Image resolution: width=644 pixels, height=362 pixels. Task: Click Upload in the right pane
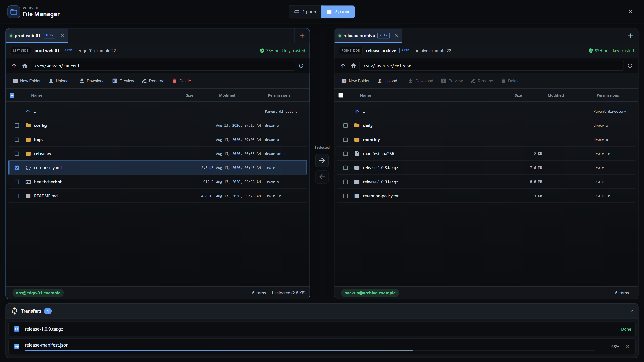tap(387, 81)
